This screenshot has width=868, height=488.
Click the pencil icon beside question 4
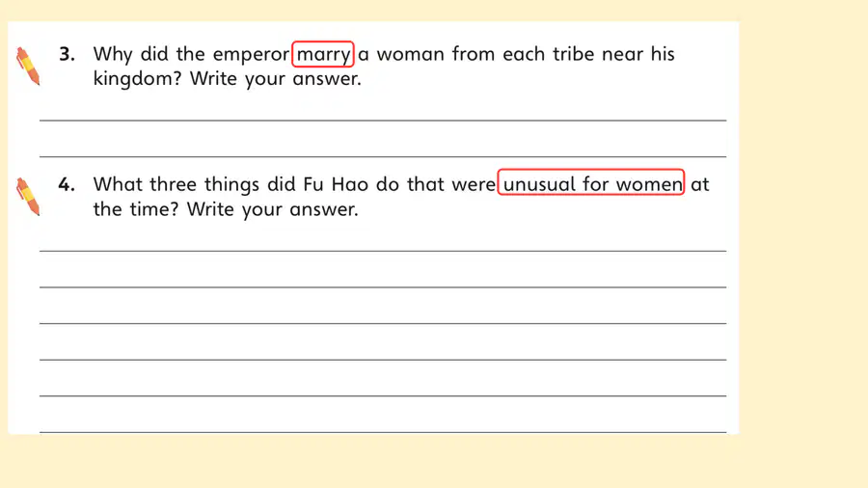pos(28,197)
